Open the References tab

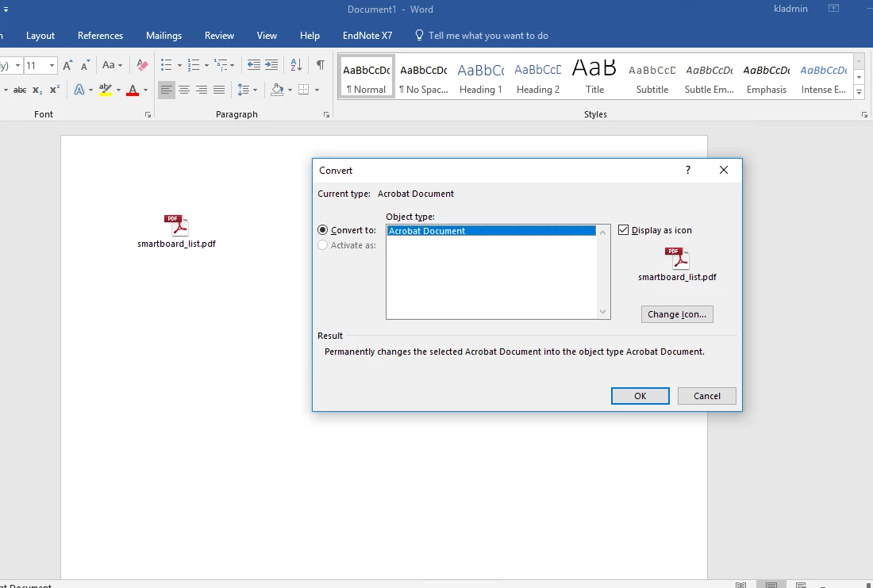(x=100, y=36)
